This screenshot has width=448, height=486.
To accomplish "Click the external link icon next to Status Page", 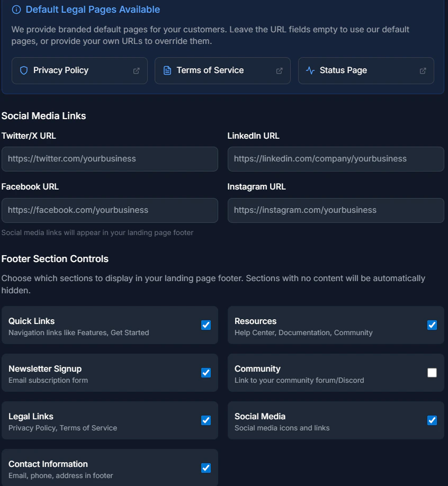I will pyautogui.click(x=423, y=70).
